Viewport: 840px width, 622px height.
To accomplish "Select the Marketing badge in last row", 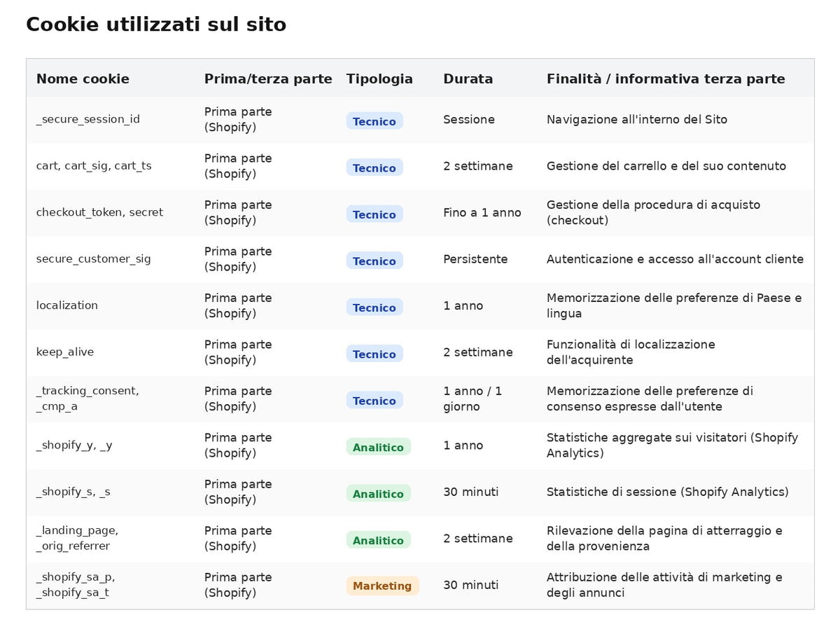I will 382,586.
